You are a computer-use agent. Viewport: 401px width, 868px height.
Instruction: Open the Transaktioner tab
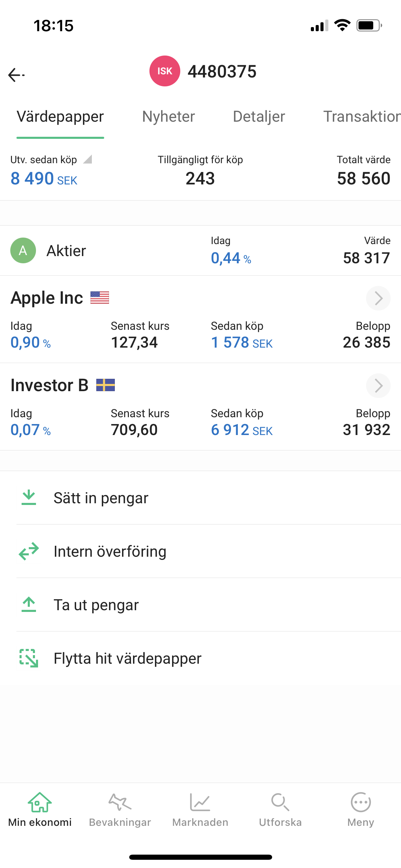click(362, 117)
